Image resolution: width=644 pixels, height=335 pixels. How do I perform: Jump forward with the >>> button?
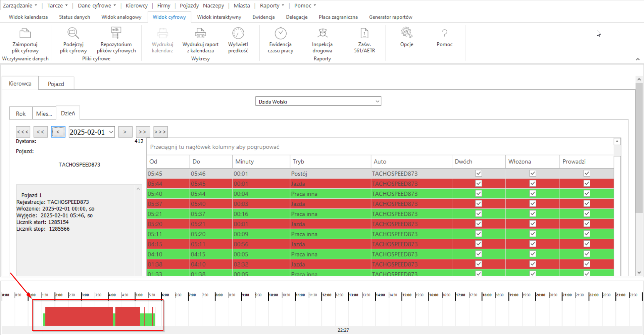coord(160,132)
